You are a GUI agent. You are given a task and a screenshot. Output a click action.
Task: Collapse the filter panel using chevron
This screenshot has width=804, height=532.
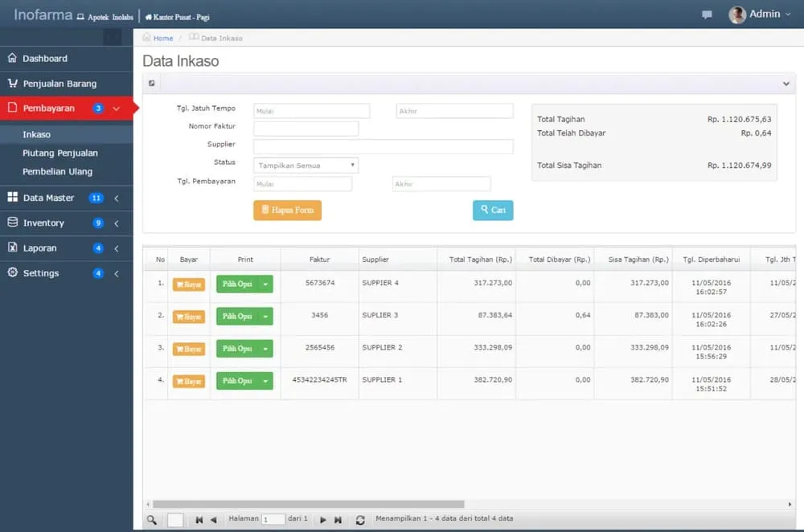(x=786, y=84)
